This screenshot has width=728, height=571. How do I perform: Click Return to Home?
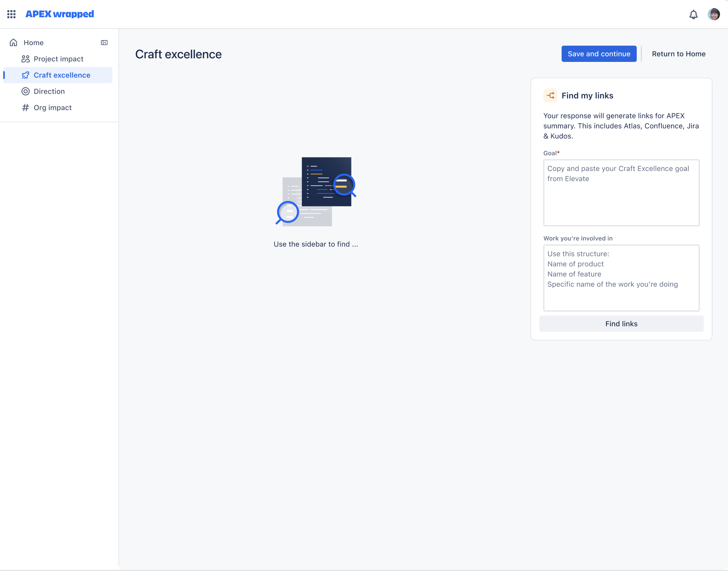pos(678,54)
